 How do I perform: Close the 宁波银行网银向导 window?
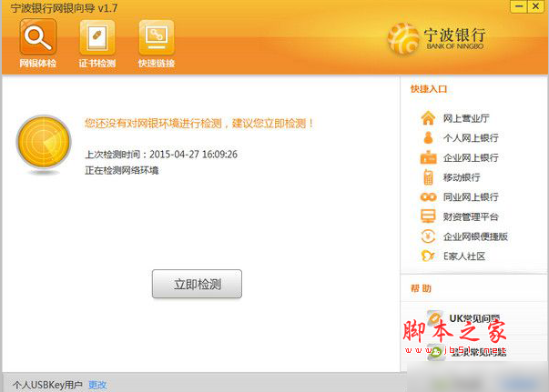535,6
